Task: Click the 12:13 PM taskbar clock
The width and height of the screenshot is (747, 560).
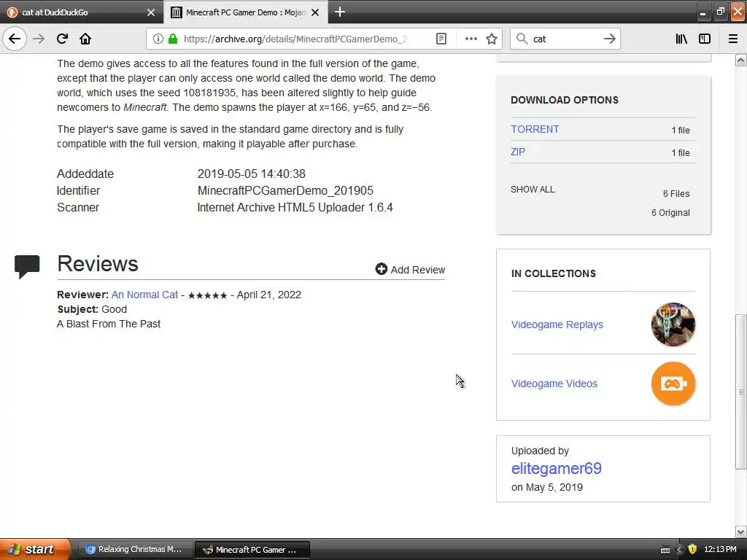Action: point(720,549)
